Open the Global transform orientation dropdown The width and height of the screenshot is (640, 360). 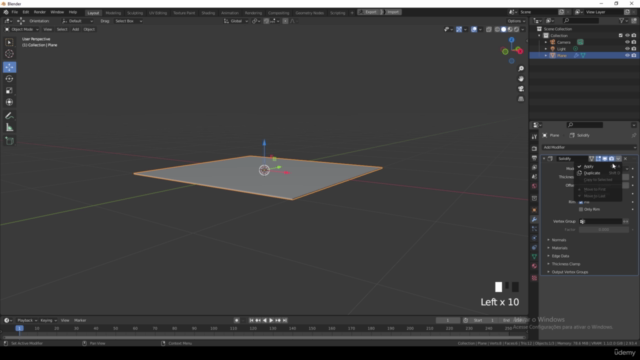(236, 21)
